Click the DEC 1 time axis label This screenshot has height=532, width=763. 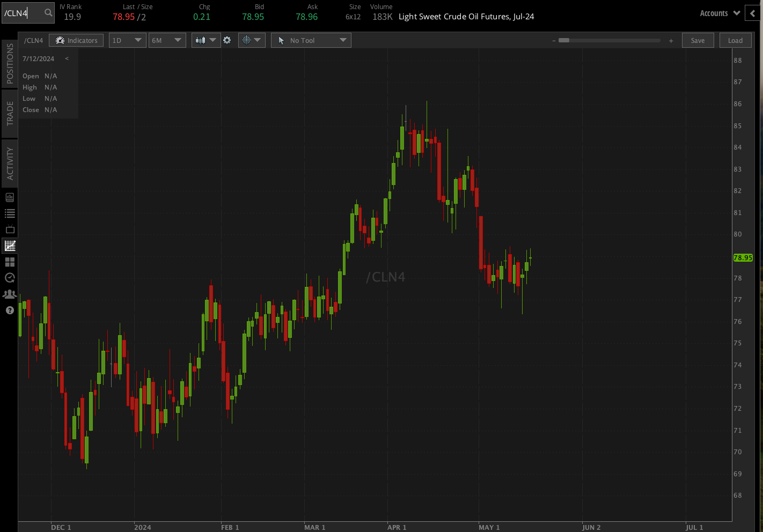click(x=61, y=527)
